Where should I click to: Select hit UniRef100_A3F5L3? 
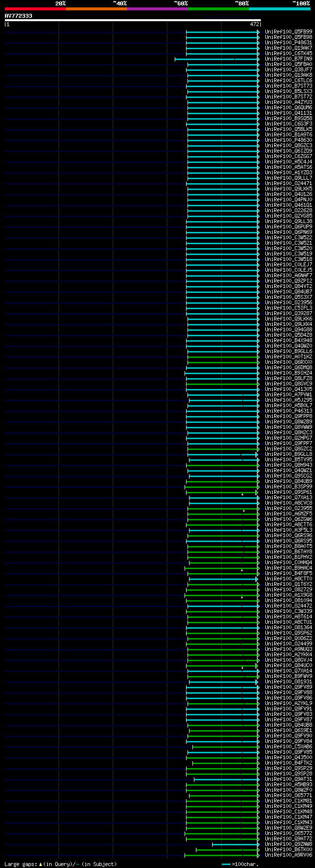pyautogui.click(x=288, y=530)
